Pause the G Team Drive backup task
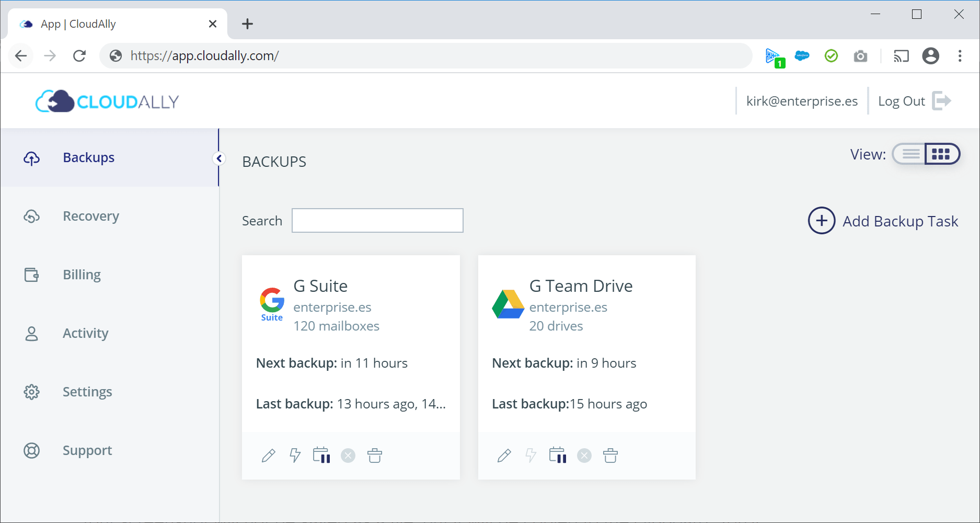Image resolution: width=980 pixels, height=523 pixels. pos(558,455)
